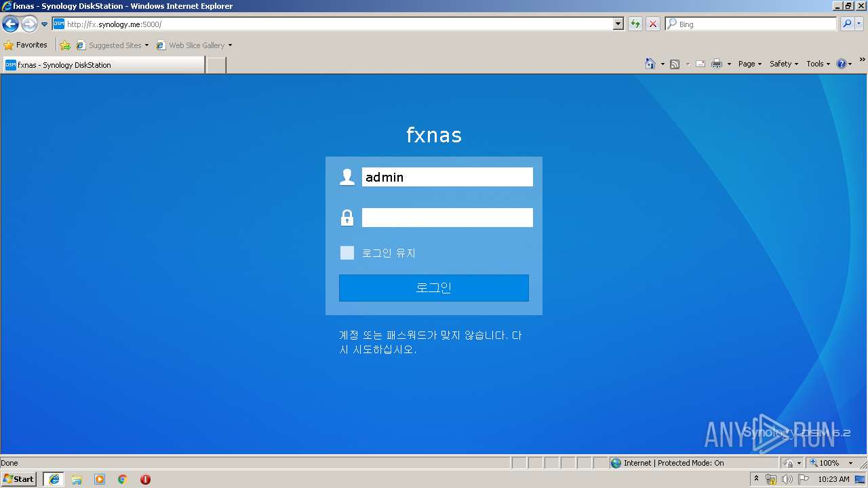Click the Home page icon
The width and height of the screenshot is (868, 488).
click(650, 64)
